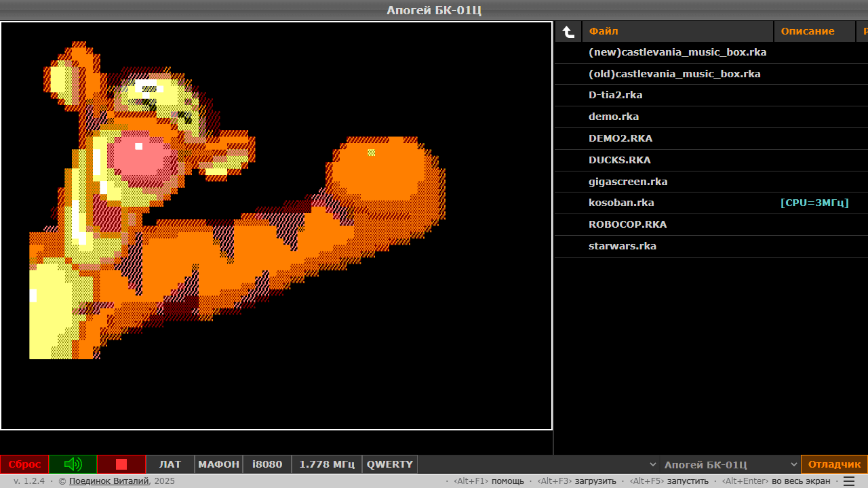The height and width of the screenshot is (488, 868).
Task: Open the hamburger menu icon
Action: pyautogui.click(x=849, y=481)
